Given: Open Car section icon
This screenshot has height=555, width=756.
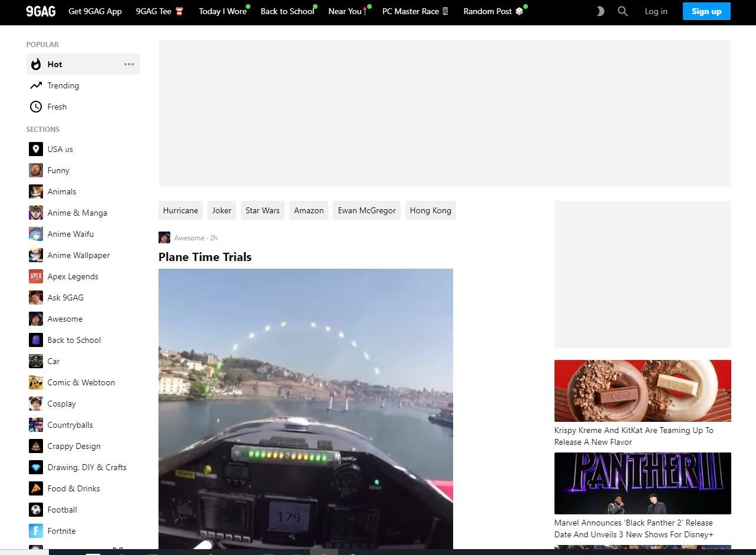Looking at the screenshot, I should 36,361.
